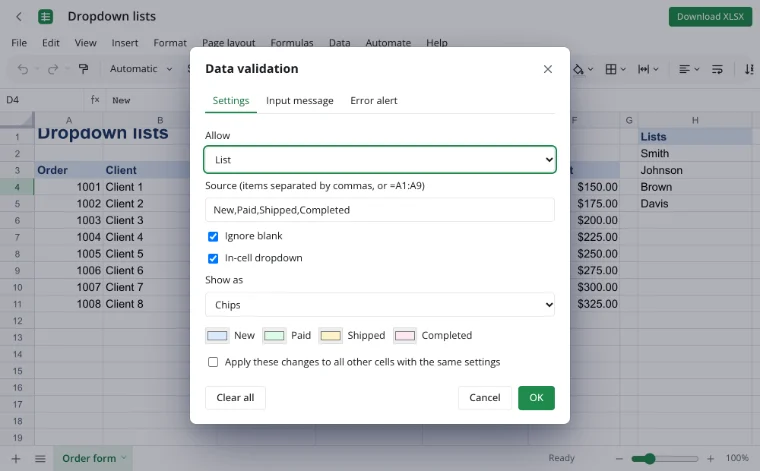Screen dimensions: 760x471
Task: Add a new sheet with plus icon
Action: coord(16,458)
